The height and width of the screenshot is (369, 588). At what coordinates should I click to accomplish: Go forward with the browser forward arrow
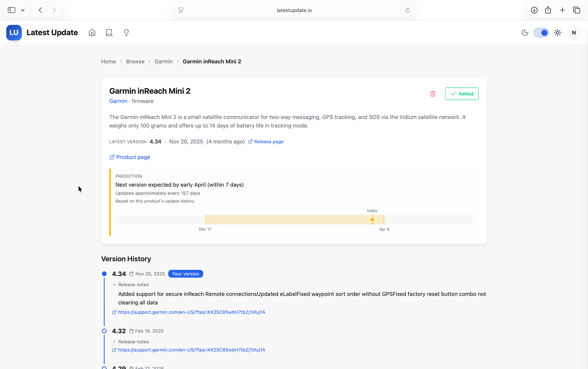[54, 10]
